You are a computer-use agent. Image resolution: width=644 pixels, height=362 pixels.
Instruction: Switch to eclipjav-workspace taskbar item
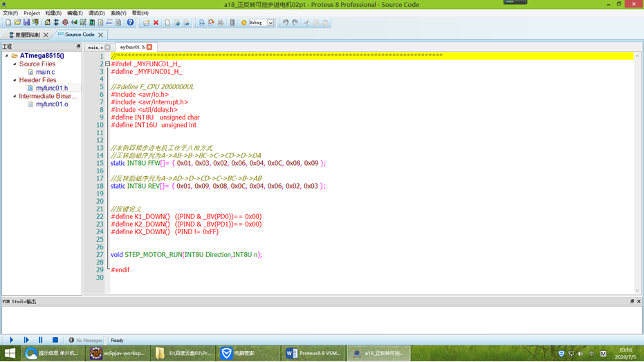click(118, 353)
